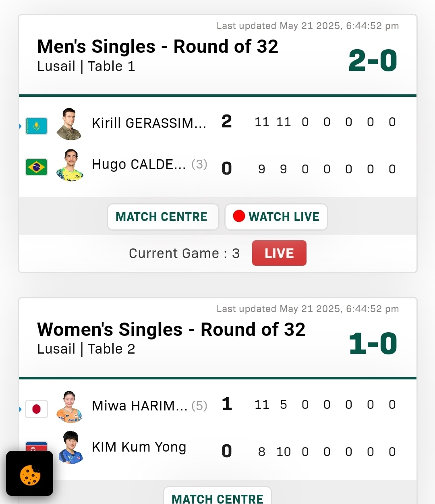This screenshot has width=435, height=504.
Task: Click the Japan flag icon
Action: (x=36, y=409)
